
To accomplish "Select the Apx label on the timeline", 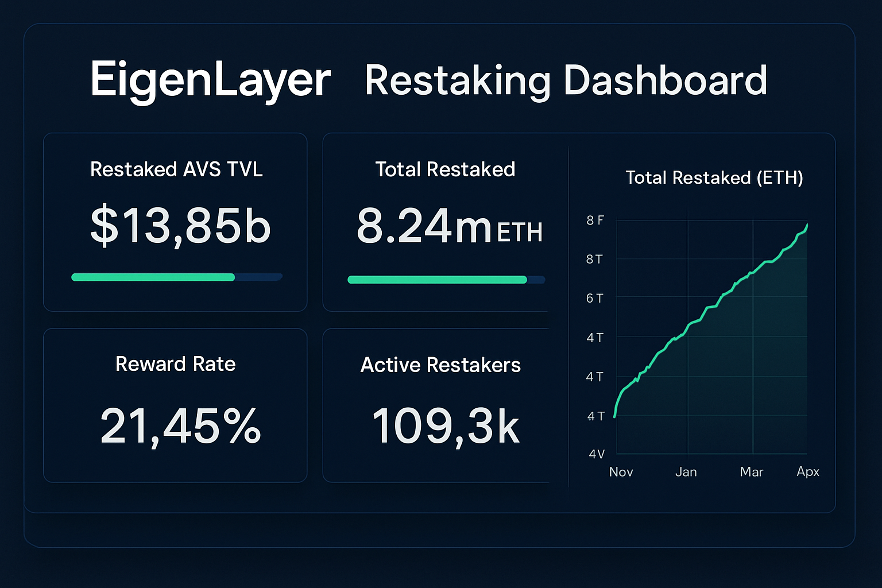I will 807,471.
